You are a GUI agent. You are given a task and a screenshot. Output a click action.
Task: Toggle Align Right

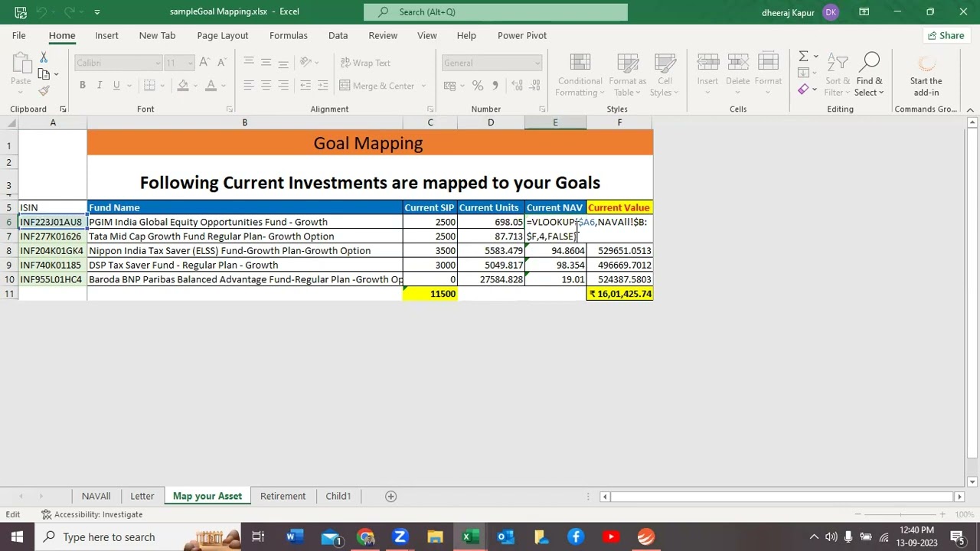[283, 86]
